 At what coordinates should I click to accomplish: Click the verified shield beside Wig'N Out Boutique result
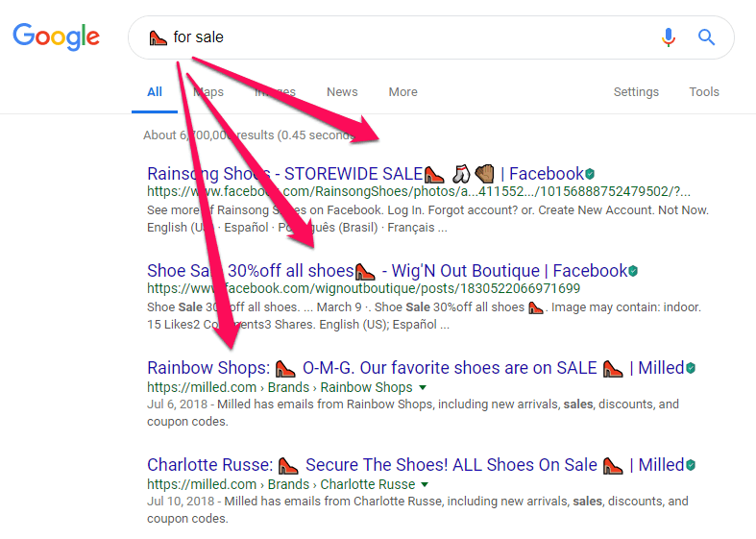point(633,271)
